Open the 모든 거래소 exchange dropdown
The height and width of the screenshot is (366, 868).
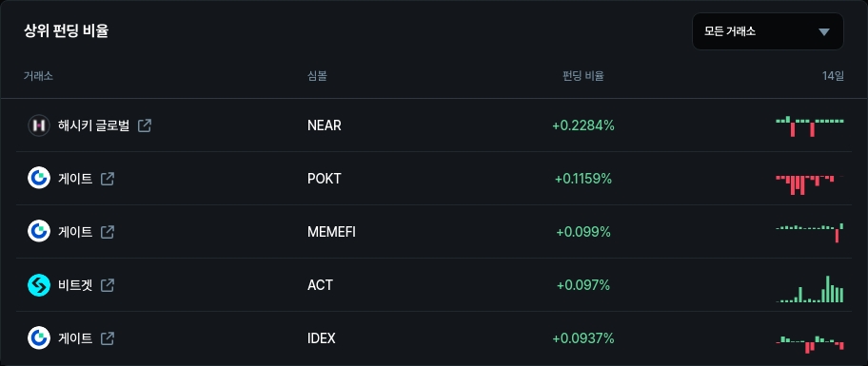tap(767, 31)
